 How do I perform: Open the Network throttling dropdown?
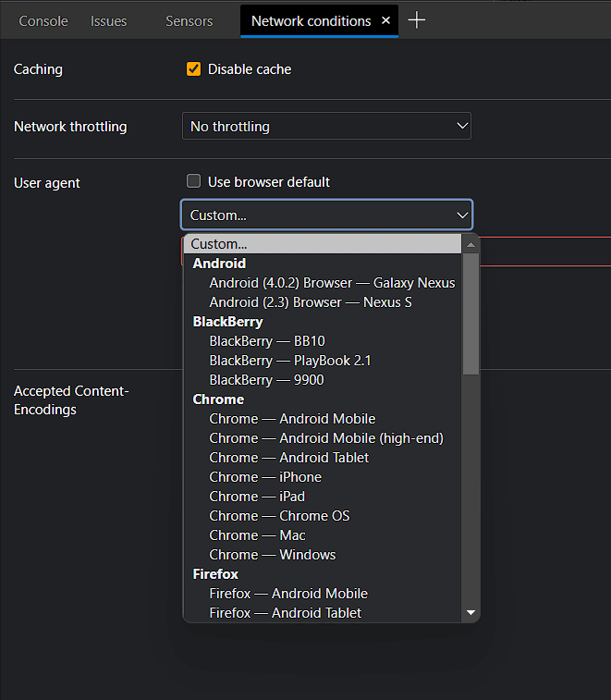pos(326,126)
